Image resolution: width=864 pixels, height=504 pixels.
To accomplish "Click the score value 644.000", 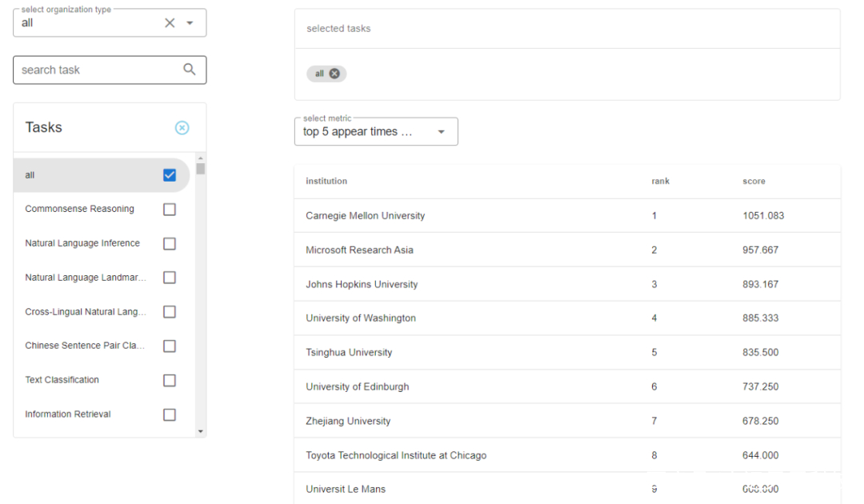I will 761,455.
